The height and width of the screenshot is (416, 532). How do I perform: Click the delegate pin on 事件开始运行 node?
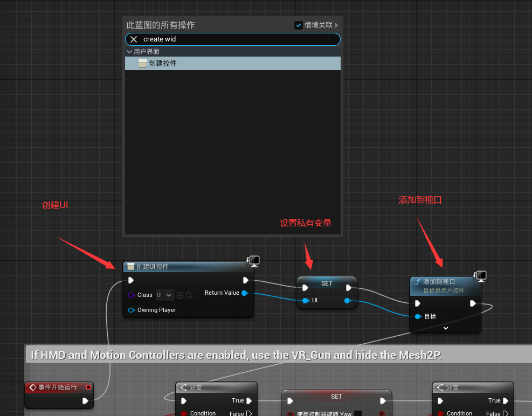(88, 387)
